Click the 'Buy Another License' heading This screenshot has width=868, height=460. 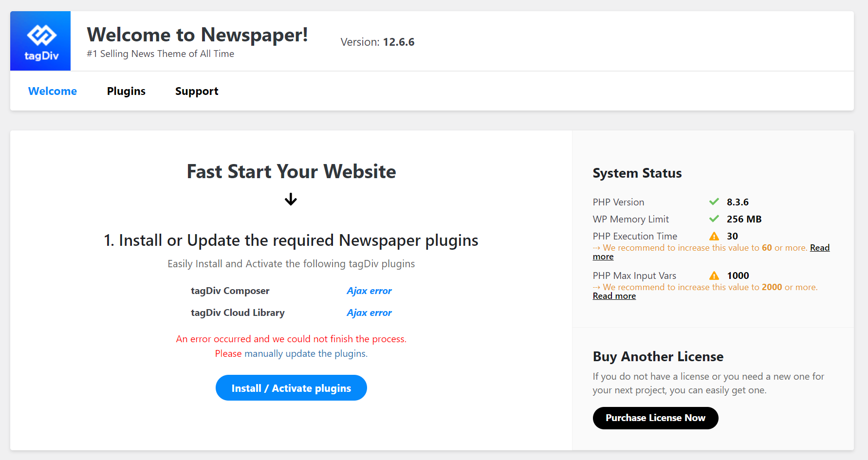(x=658, y=357)
